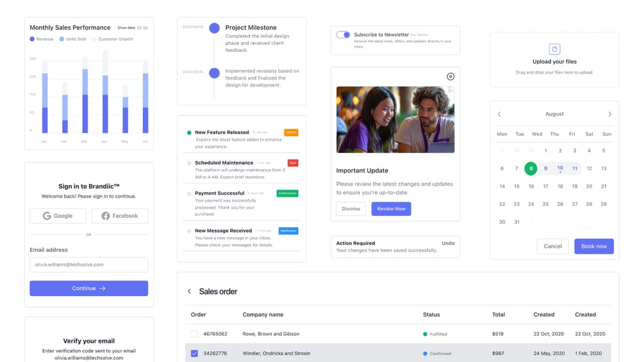Sort by the Total column header
Image resolution: width=644 pixels, height=362 pixels.
click(499, 315)
